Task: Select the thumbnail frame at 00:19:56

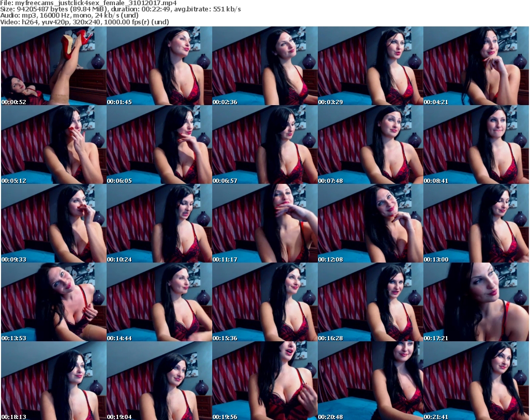Action: click(264, 381)
